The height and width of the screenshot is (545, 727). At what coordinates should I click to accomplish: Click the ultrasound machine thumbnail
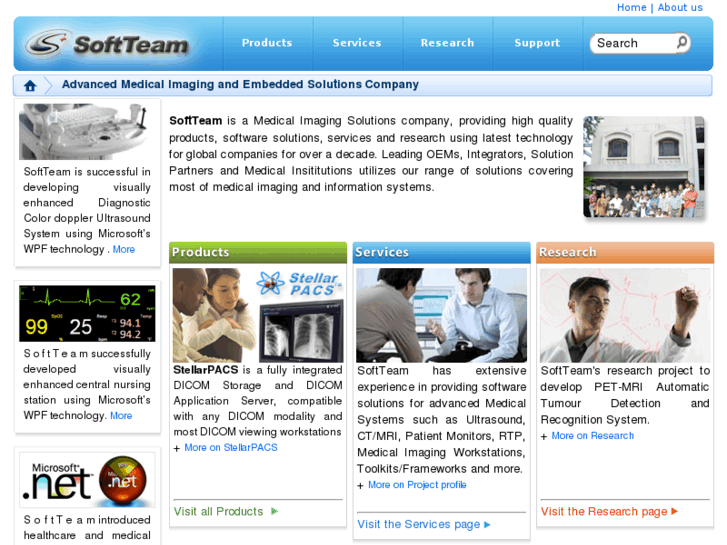[x=87, y=132]
